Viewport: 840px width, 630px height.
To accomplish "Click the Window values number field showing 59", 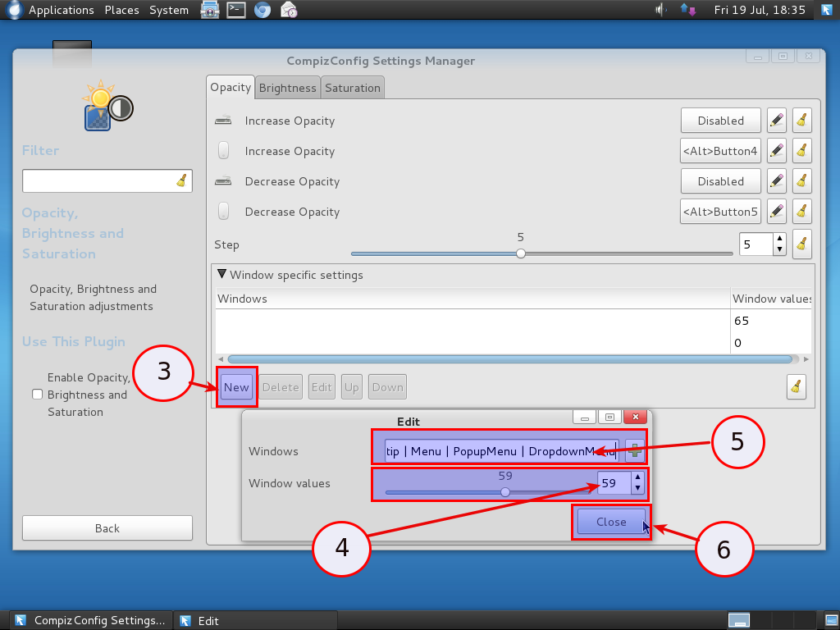I will (614, 482).
